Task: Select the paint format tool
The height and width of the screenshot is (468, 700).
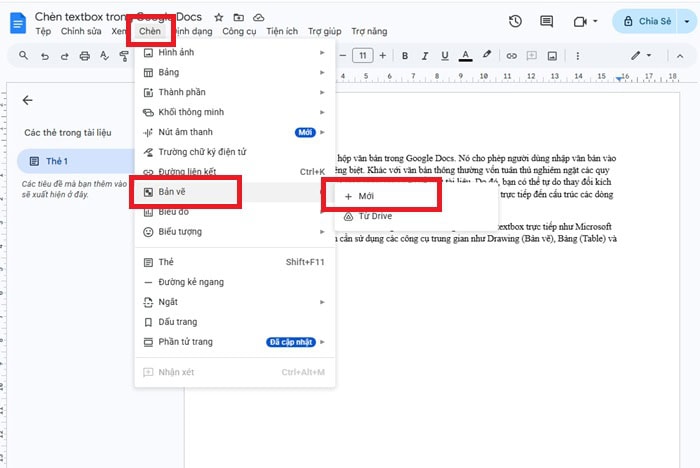Action: click(x=124, y=56)
